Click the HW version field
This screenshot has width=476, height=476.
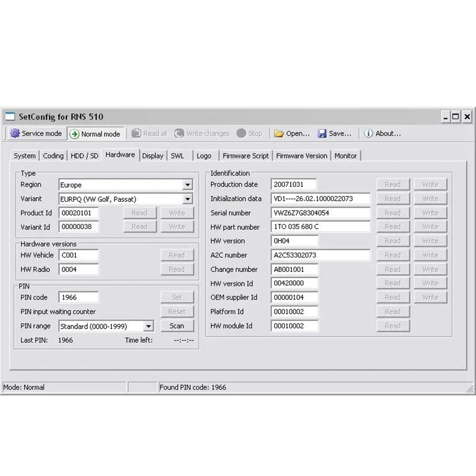(x=294, y=241)
